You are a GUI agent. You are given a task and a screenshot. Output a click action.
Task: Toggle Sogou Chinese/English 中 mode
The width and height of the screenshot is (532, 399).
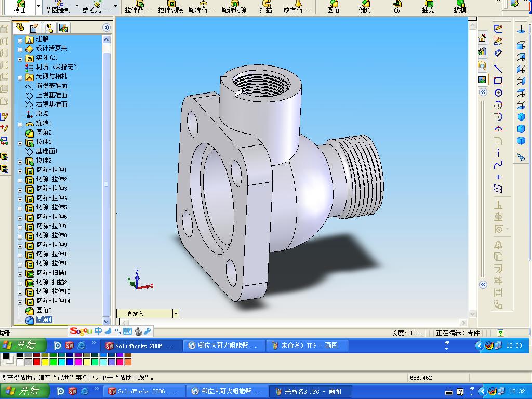(x=98, y=331)
